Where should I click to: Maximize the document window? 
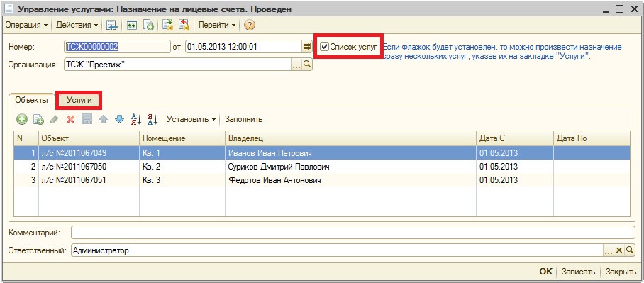(x=620, y=9)
